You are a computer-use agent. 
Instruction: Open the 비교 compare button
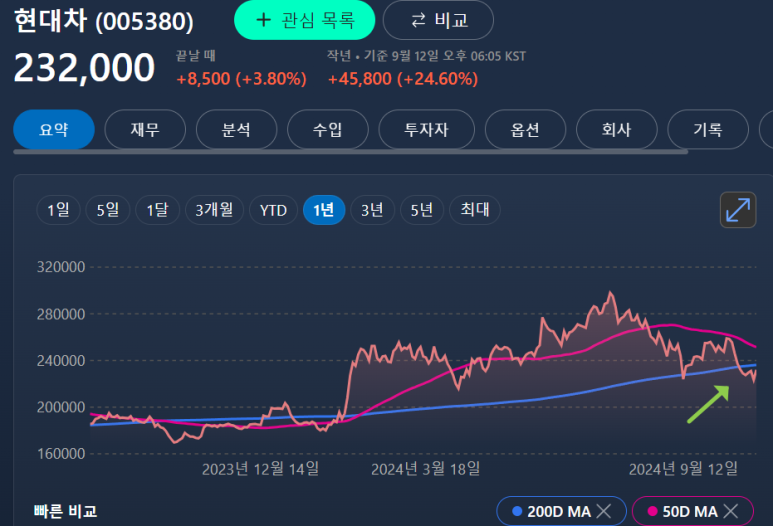(x=438, y=20)
